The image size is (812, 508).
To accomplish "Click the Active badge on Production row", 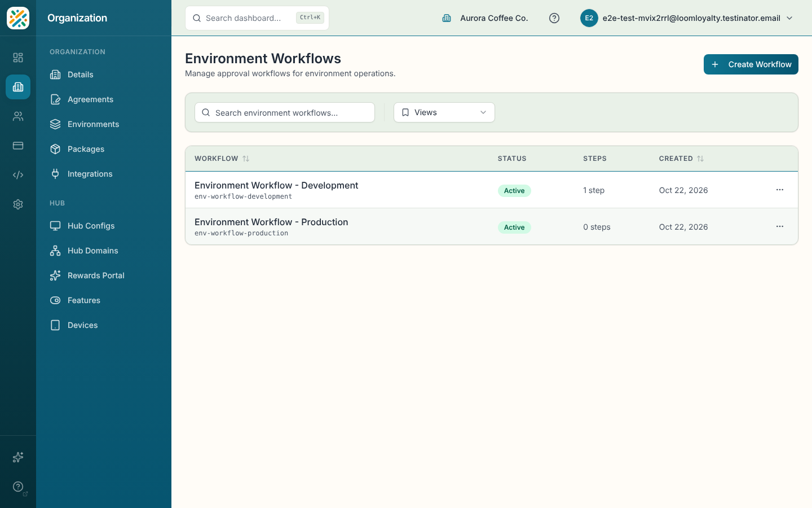I will point(514,227).
